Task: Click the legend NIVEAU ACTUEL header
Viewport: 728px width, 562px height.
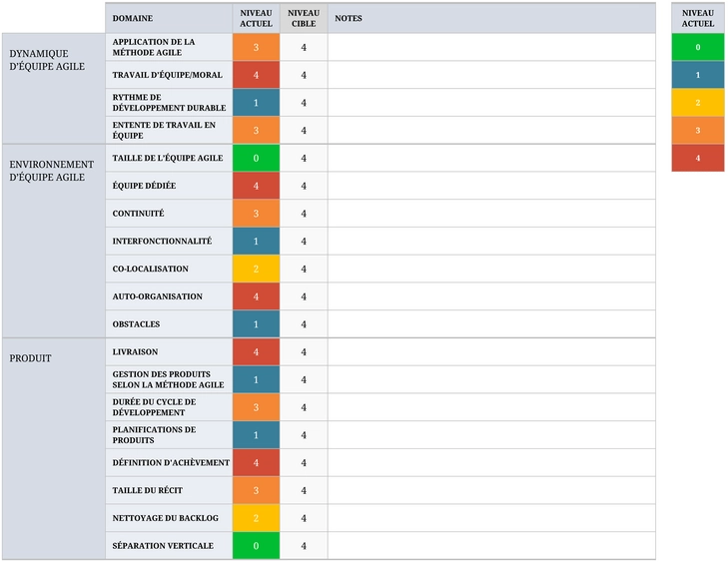Action: point(697,18)
